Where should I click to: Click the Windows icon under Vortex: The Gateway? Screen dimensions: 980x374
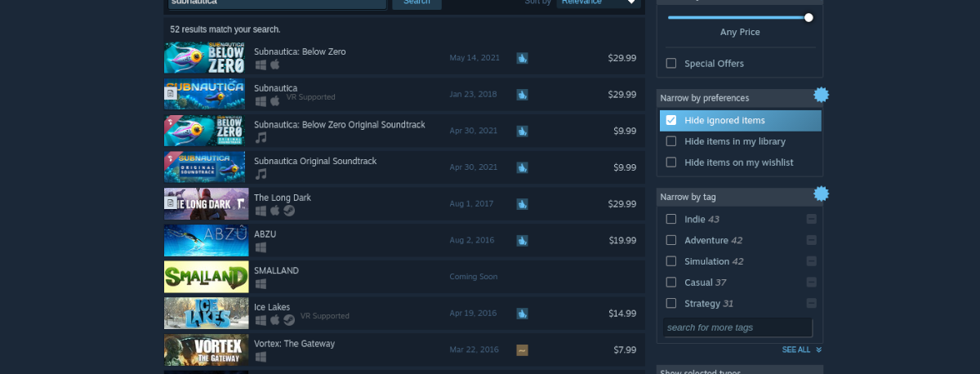[261, 357]
